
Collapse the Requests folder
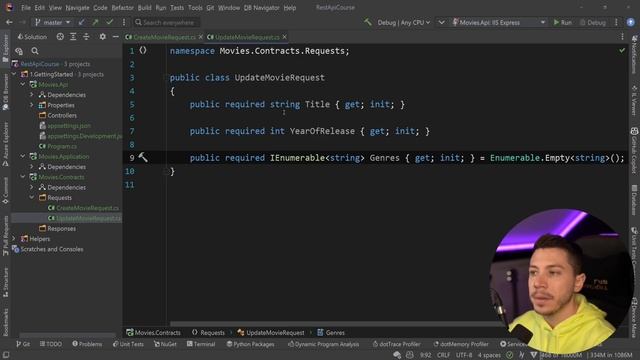tap(32, 198)
